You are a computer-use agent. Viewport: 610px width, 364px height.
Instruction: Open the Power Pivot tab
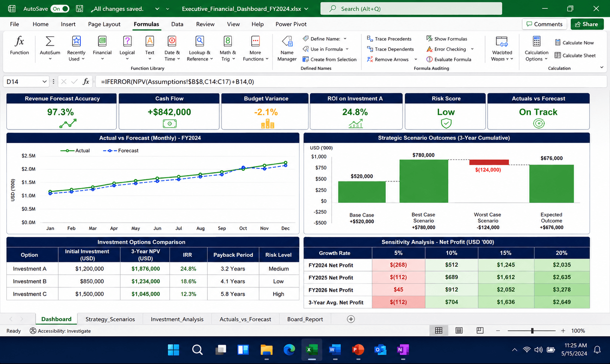point(291,24)
